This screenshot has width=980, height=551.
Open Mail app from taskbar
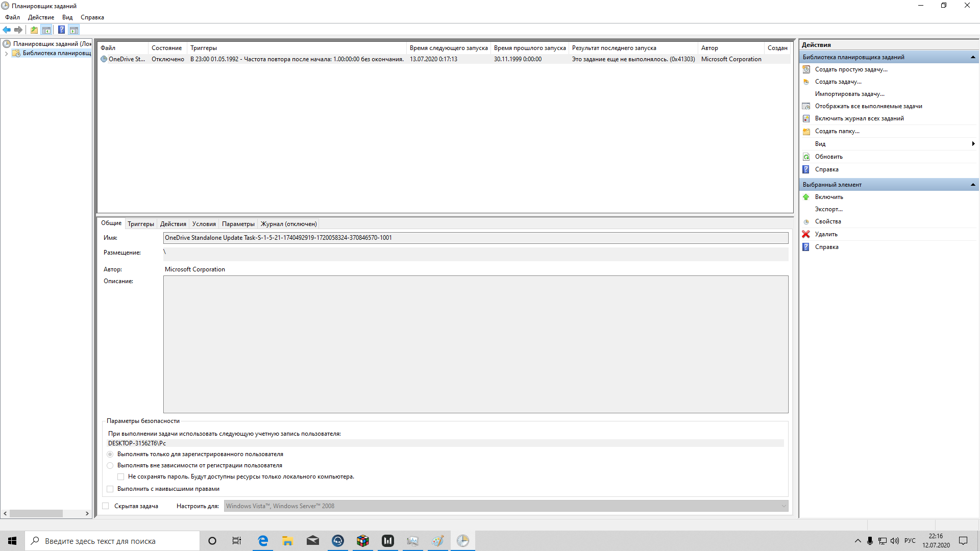313,541
